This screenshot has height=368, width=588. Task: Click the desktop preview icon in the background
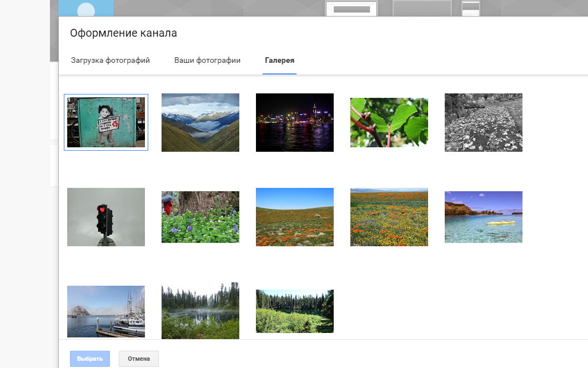351,9
